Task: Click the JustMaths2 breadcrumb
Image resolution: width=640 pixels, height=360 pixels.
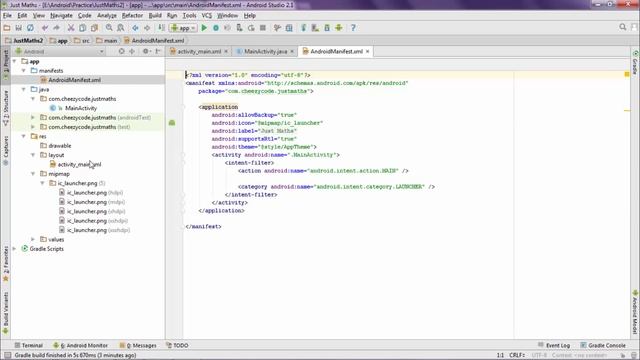Action: click(x=24, y=40)
